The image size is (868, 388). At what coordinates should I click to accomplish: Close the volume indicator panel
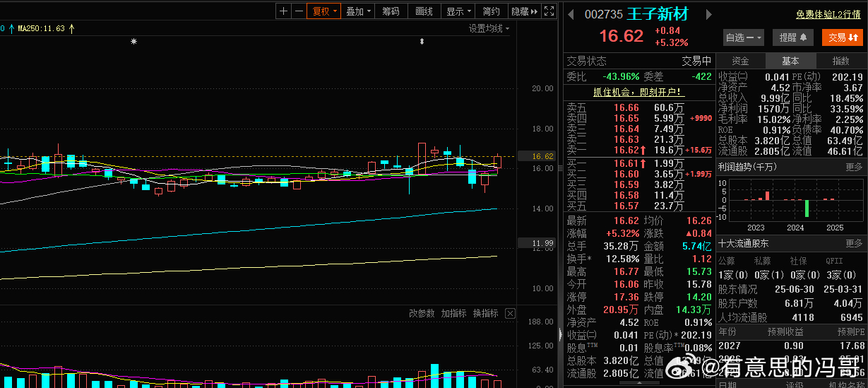(510, 313)
